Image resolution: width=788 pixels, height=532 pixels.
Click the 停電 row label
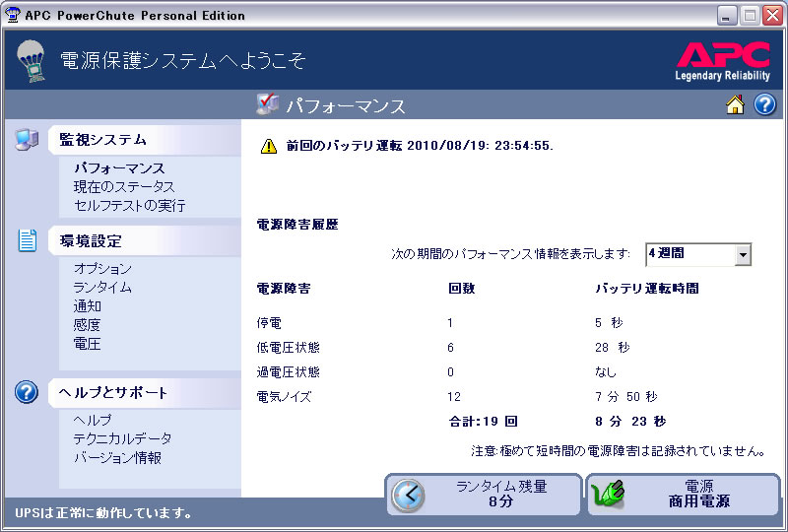click(x=269, y=323)
